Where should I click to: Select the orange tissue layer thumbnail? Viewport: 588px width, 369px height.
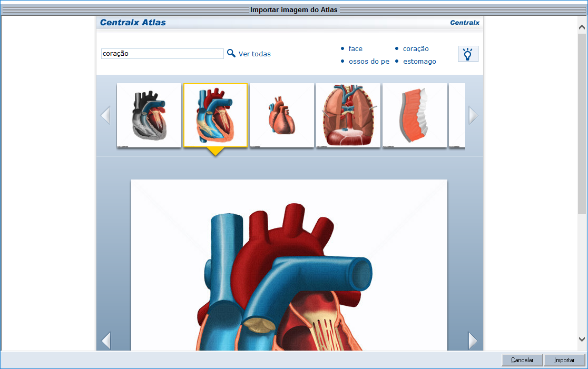(415, 115)
